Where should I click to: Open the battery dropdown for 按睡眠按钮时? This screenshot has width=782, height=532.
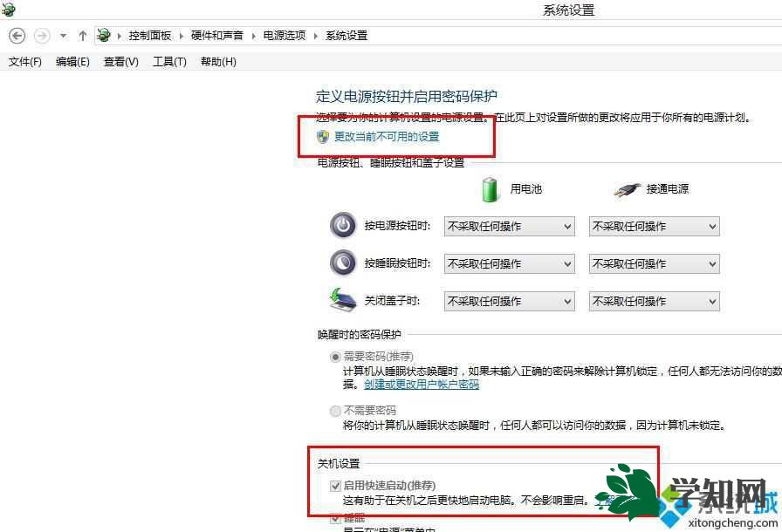click(x=509, y=263)
